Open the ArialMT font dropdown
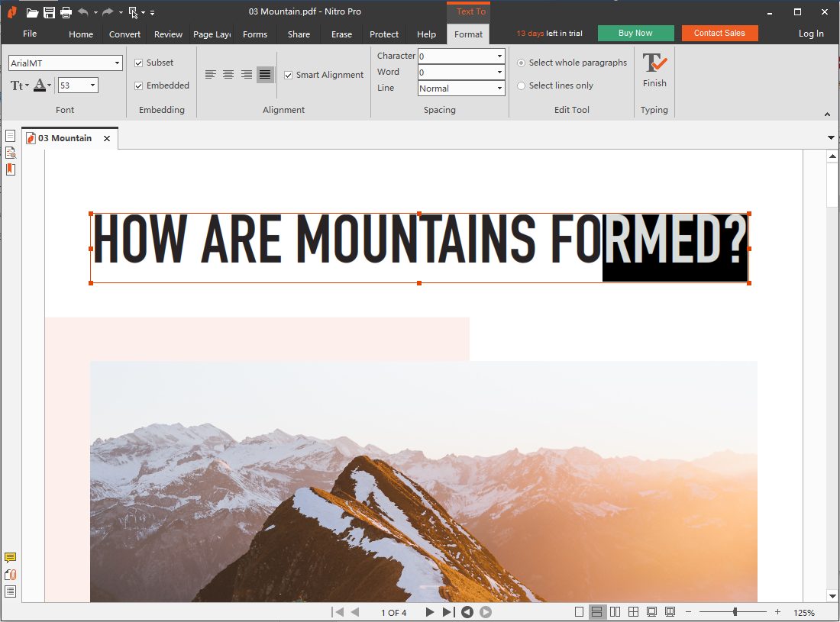 (117, 63)
